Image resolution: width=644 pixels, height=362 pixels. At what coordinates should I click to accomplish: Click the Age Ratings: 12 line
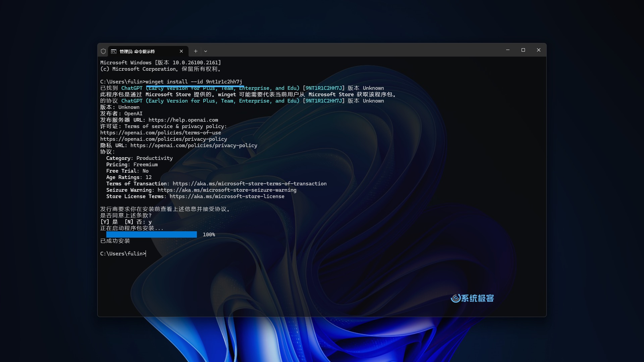click(129, 177)
